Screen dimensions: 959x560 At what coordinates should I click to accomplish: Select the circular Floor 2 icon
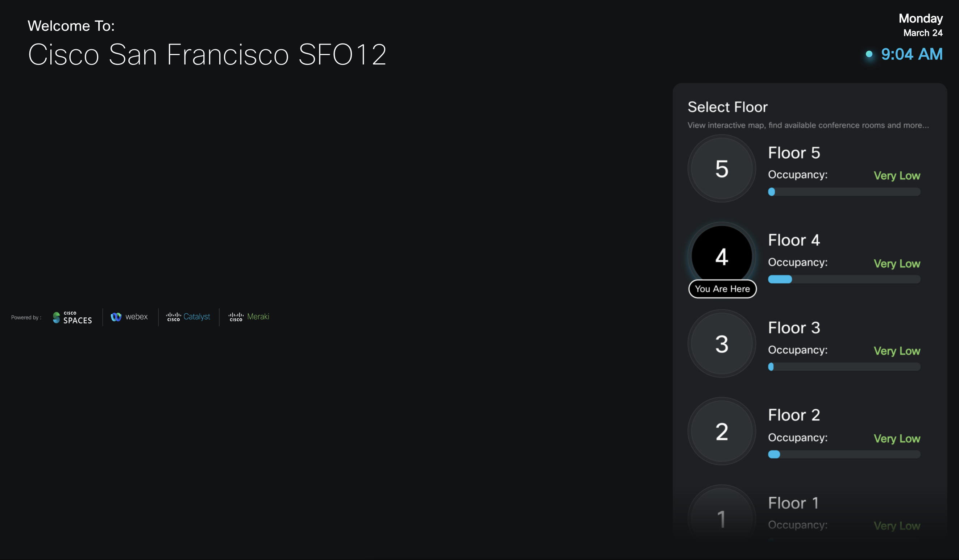(721, 431)
